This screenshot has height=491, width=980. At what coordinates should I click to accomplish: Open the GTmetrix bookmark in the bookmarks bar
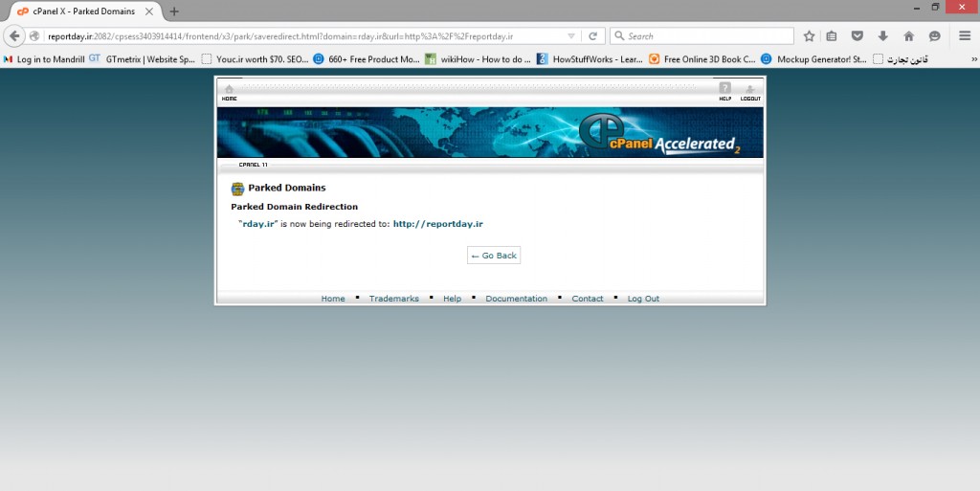coord(142,58)
